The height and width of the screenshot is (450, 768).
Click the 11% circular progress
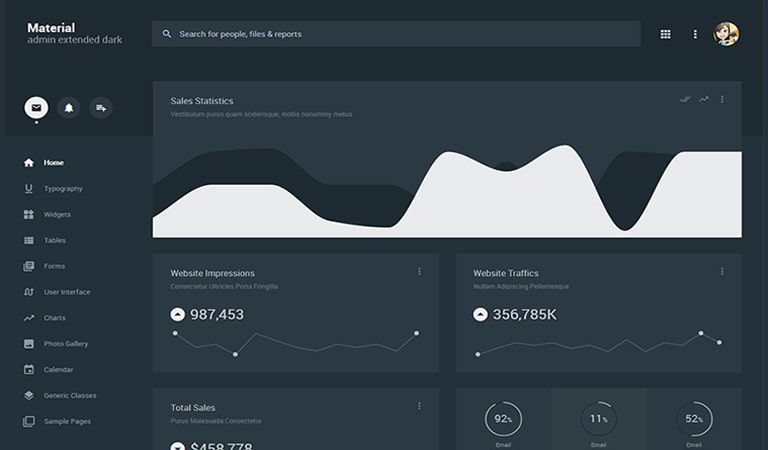pos(599,419)
